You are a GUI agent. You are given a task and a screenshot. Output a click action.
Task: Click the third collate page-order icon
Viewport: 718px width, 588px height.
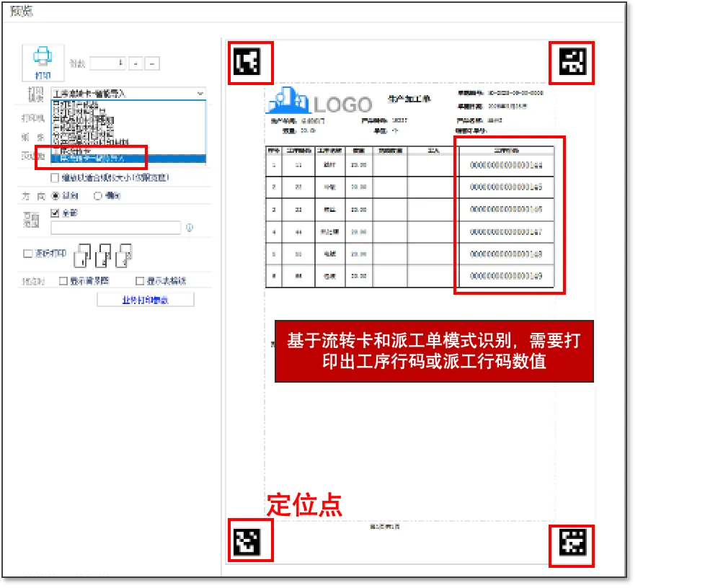click(x=124, y=255)
